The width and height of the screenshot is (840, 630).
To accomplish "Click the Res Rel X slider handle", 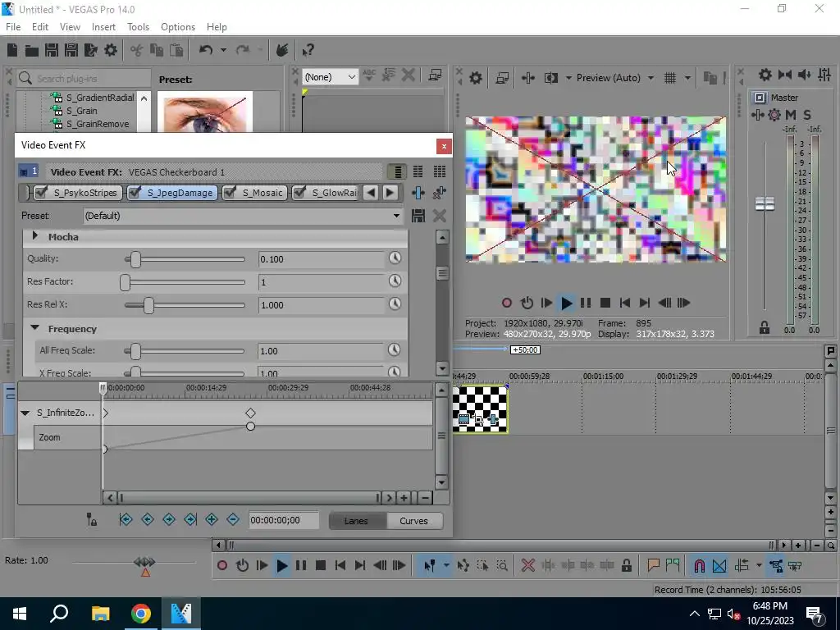I will 148,305.
